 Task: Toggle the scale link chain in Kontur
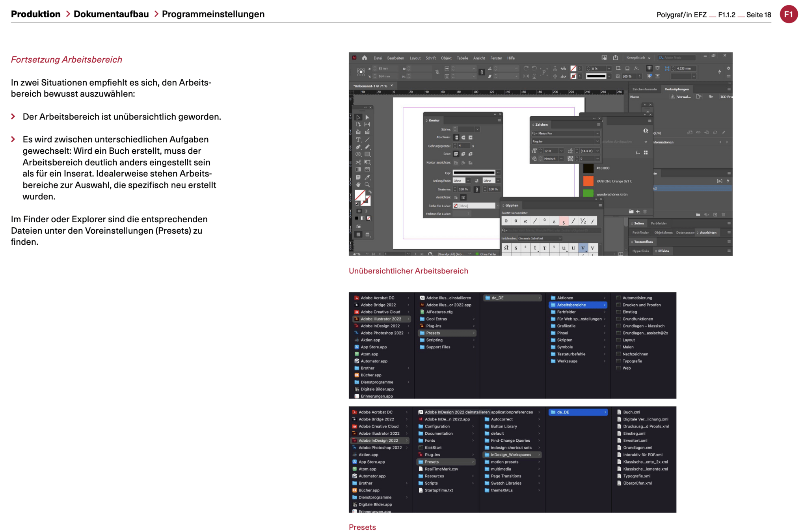[476, 190]
